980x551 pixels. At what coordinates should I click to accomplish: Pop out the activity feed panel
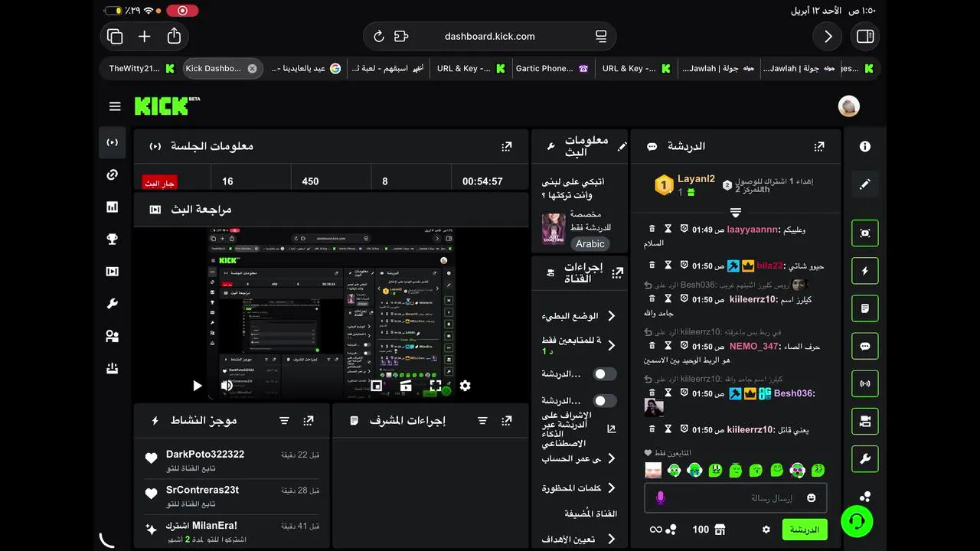pos(308,421)
